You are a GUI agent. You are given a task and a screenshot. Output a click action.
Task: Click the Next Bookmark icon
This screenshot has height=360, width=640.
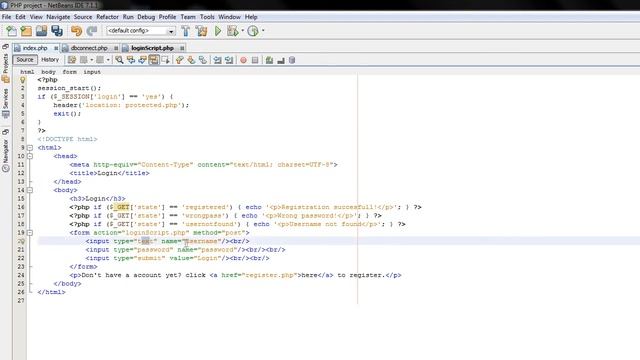(x=191, y=60)
